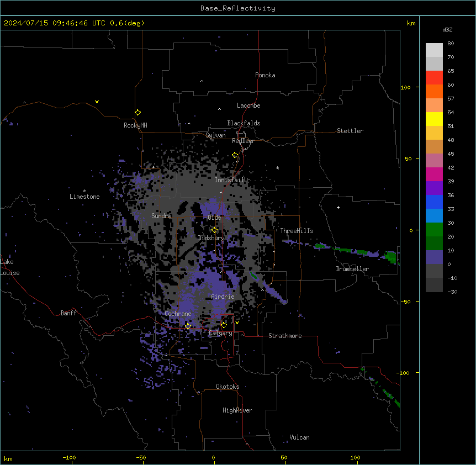Select the Olds label

click(x=214, y=218)
